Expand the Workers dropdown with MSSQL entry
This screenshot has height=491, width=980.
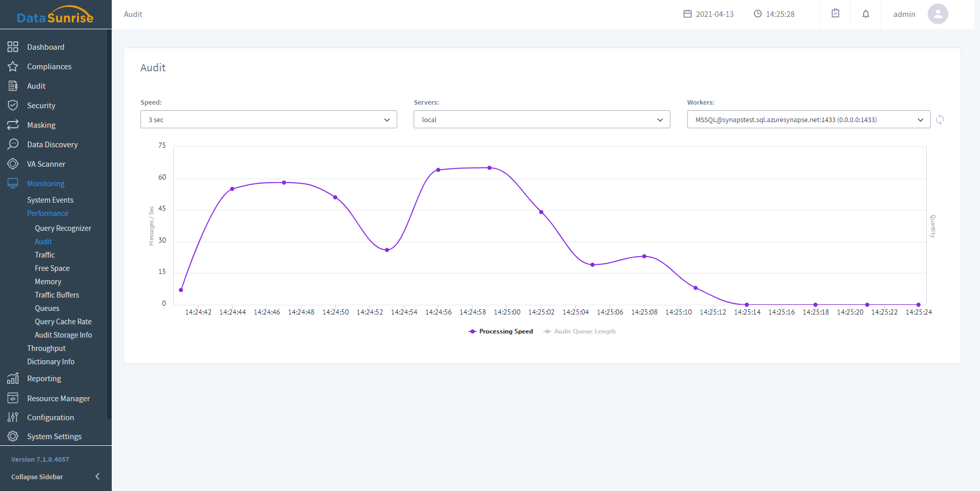(x=808, y=120)
